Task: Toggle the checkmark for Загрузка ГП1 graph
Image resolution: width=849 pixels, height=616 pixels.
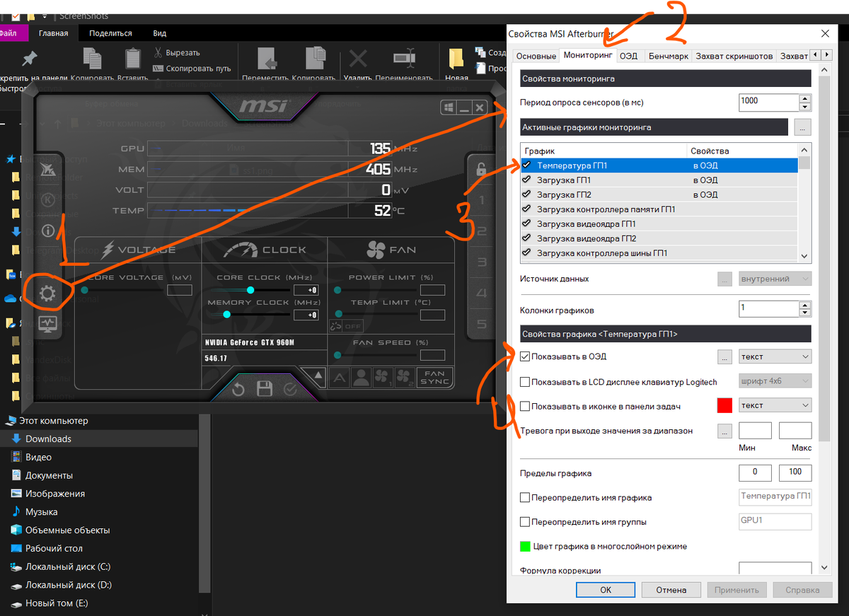Action: click(526, 180)
